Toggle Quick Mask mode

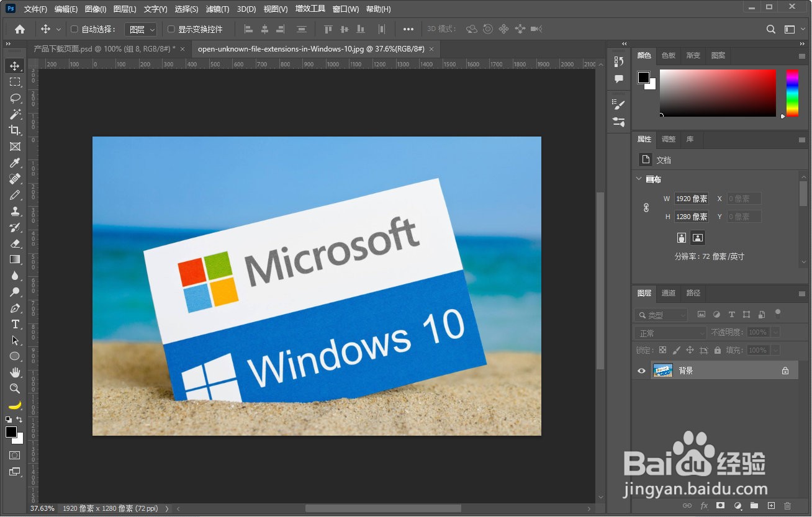pyautogui.click(x=15, y=456)
